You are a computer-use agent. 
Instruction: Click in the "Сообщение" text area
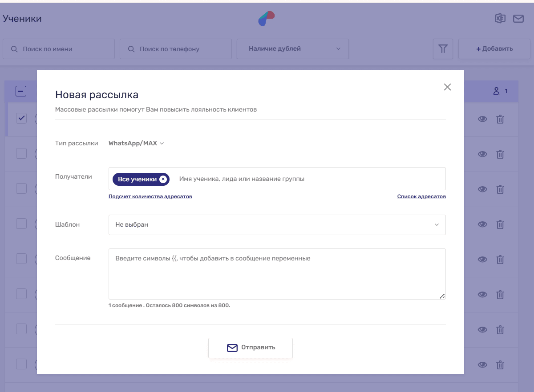277,274
